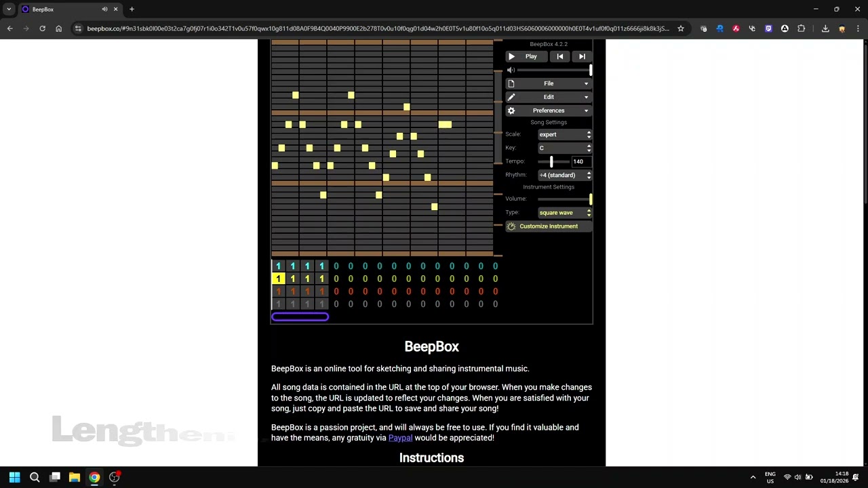This screenshot has width=868, height=488.
Task: Open the ENG US language switcher
Action: 770,477
